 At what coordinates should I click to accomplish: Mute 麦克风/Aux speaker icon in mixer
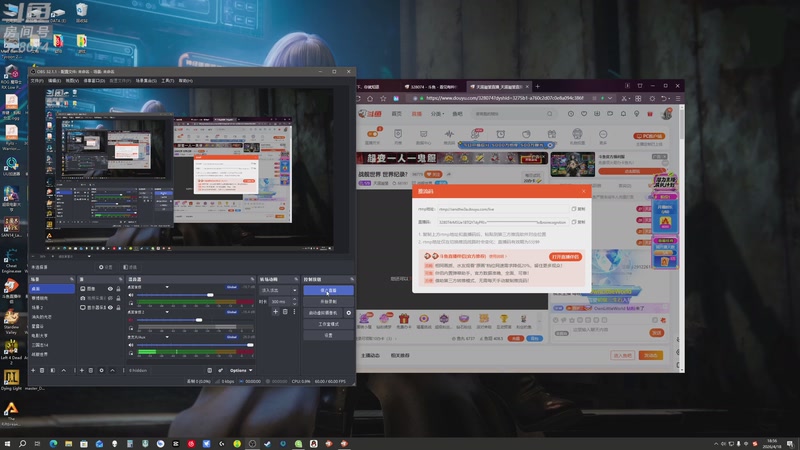131,345
